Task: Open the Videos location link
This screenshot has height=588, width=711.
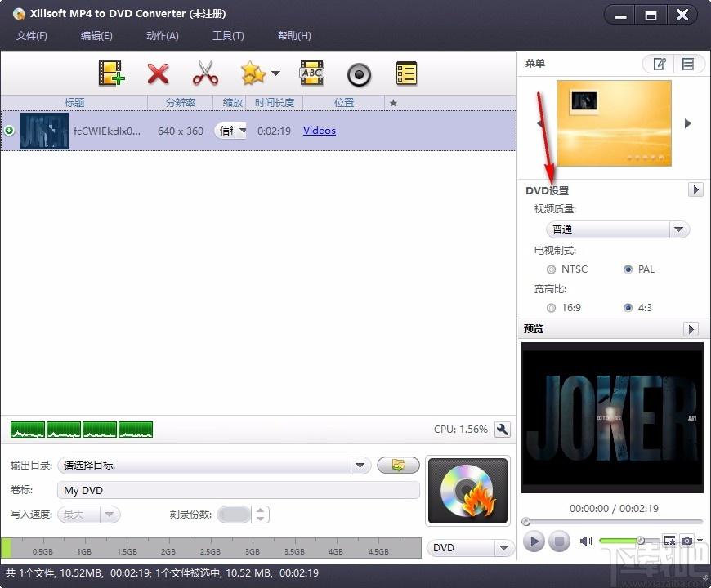Action: (320, 131)
